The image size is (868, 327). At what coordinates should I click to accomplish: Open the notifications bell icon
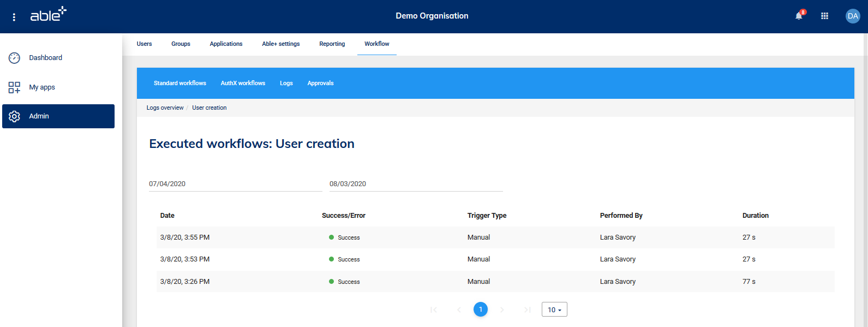click(x=799, y=16)
